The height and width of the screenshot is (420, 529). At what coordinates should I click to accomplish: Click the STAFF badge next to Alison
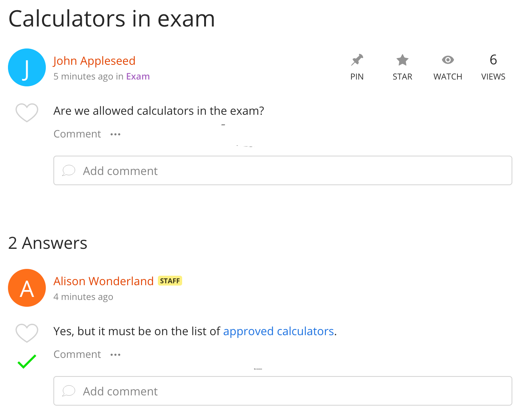[x=170, y=281]
